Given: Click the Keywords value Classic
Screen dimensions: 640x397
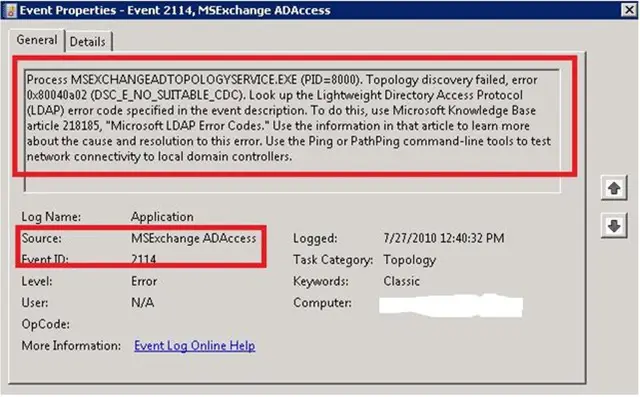Looking at the screenshot, I should 401,281.
